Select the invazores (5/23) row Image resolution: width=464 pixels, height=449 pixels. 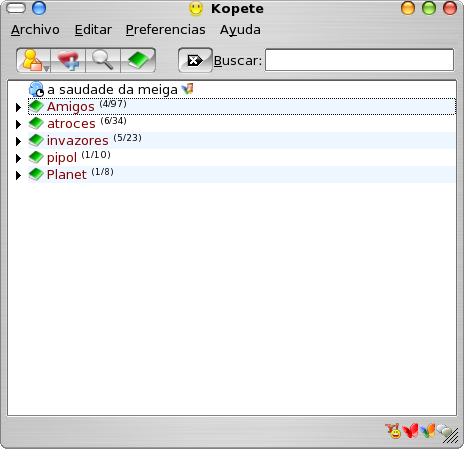[242, 141]
